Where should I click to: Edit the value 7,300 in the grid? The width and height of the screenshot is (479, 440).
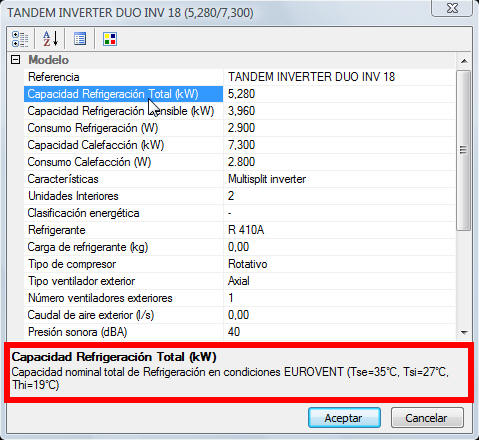coord(339,145)
